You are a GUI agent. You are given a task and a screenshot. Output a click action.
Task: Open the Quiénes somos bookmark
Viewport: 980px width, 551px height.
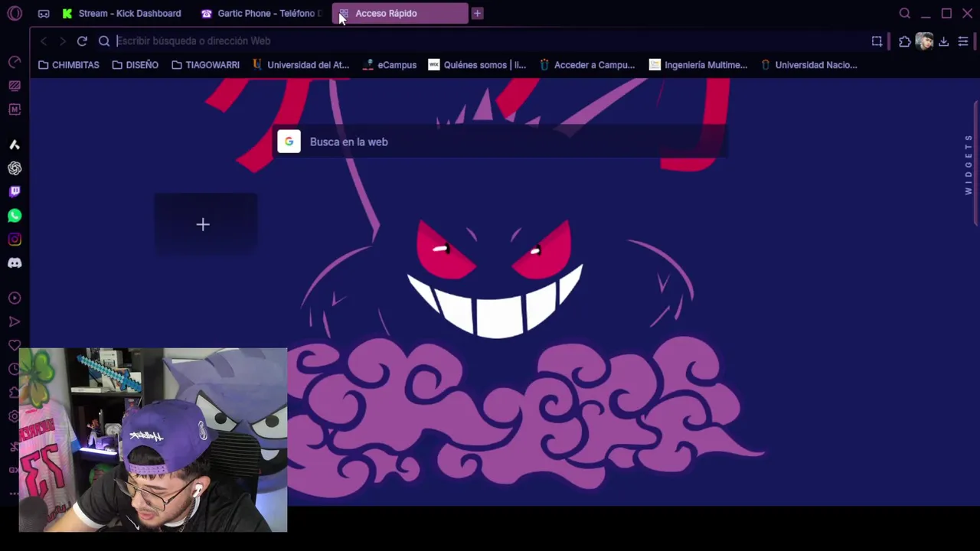[477, 65]
